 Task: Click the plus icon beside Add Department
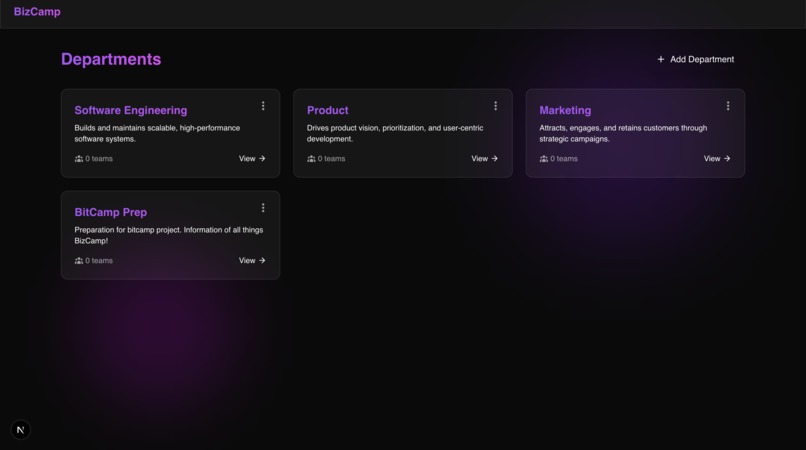point(661,59)
